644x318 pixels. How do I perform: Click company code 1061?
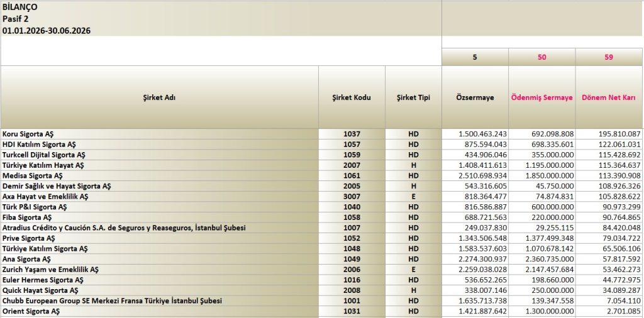tap(352, 175)
